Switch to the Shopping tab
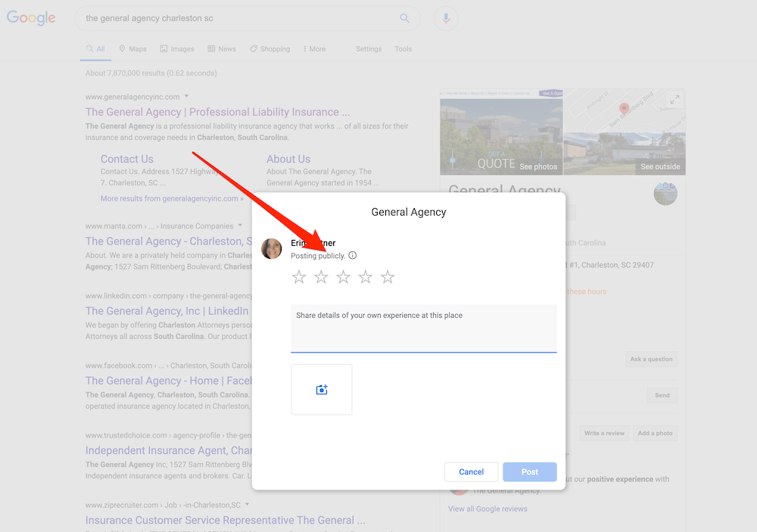Screen dimensions: 757x532 pyautogui.click(x=270, y=49)
